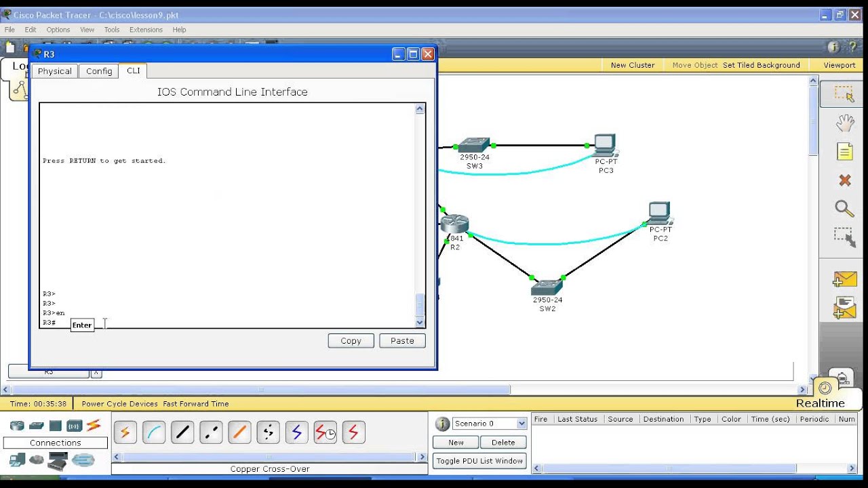Image resolution: width=868 pixels, height=488 pixels.
Task: Click Toggle PDU List Window button
Action: (x=480, y=461)
